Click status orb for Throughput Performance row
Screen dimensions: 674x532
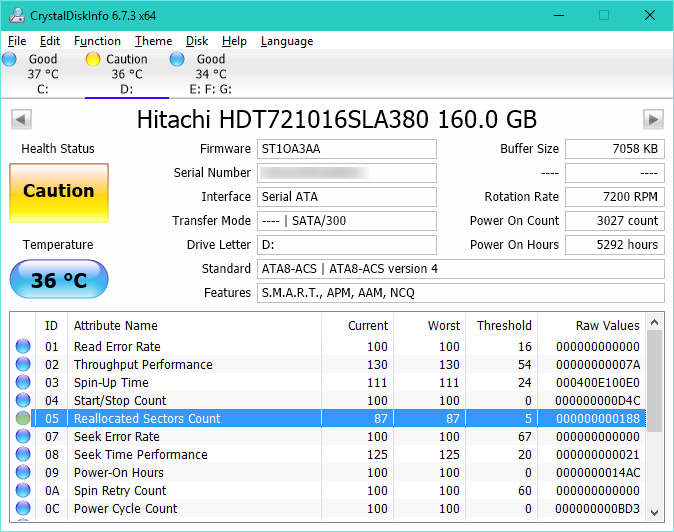click(23, 364)
